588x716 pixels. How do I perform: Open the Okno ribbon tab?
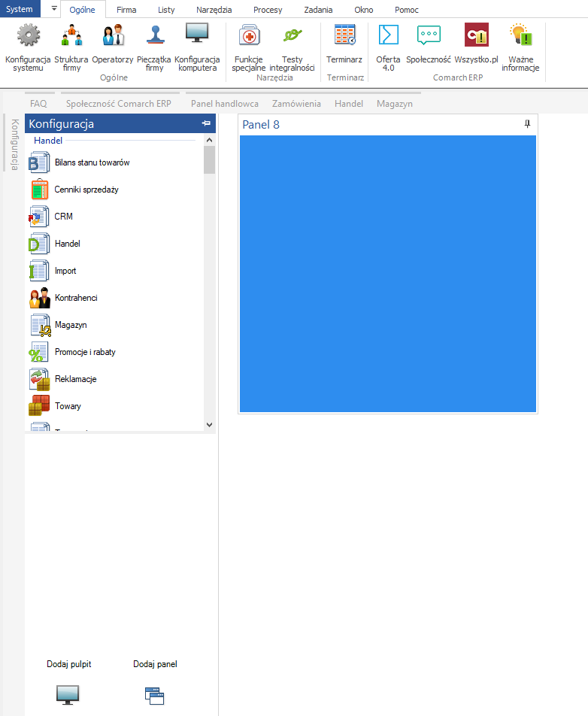tap(363, 10)
